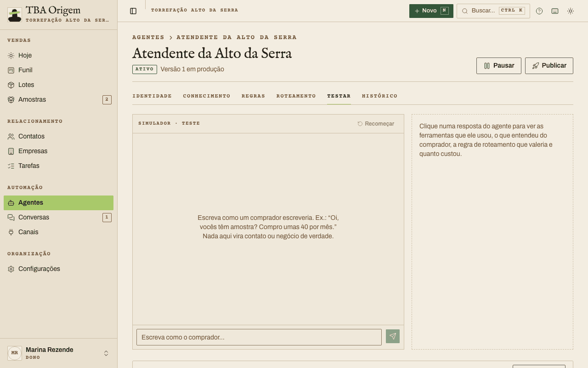This screenshot has height=368, width=588.
Task: Switch to Identidade tab
Action: pos(152,96)
